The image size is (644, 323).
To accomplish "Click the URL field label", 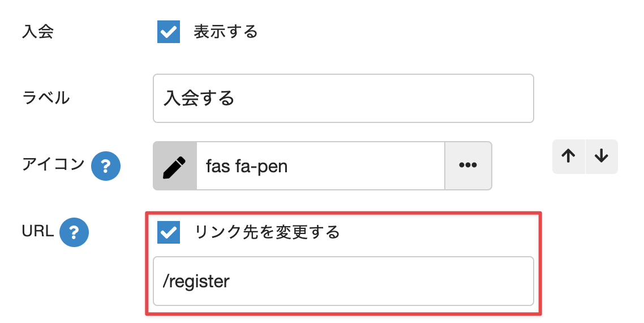I will 37,231.
